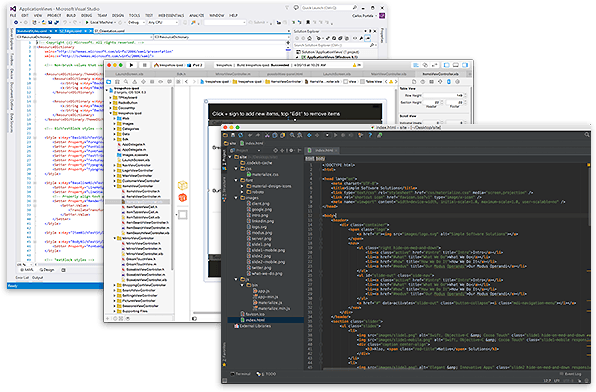Viewport: 596px width, 392px height.
Task: Click WebStorm project panel settings gear icon
Action: tap(292, 151)
